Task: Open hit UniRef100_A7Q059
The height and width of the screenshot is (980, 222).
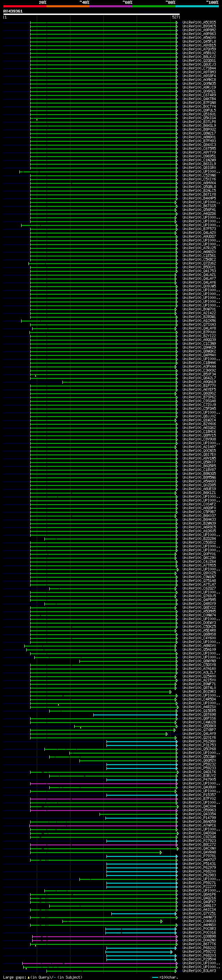Action: pyautogui.click(x=199, y=49)
